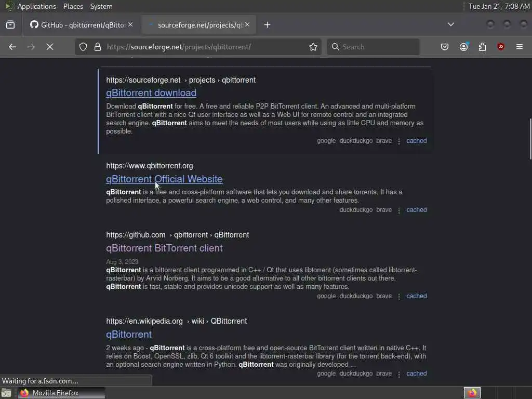Bookmark this page with the star
The image size is (532, 399).
coord(313,47)
